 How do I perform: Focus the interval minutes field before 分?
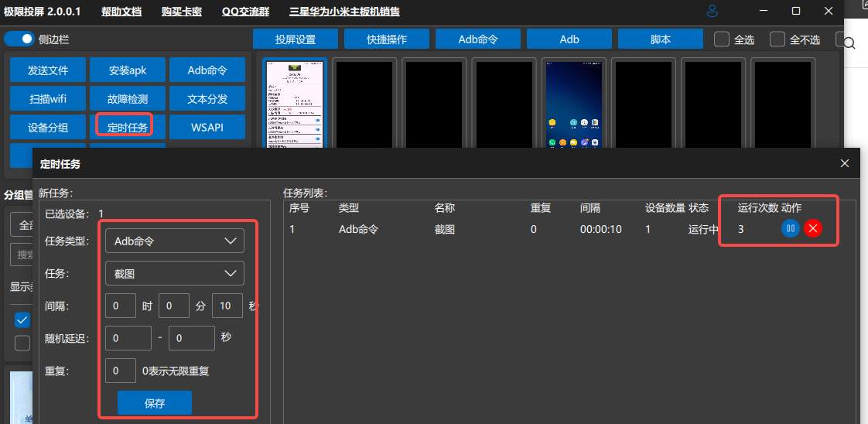(x=174, y=306)
